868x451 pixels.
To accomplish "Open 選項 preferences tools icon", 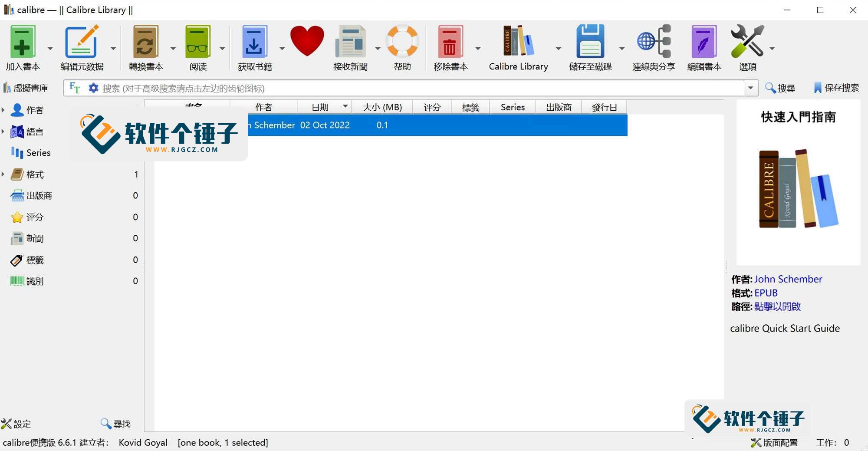I will pos(747,42).
